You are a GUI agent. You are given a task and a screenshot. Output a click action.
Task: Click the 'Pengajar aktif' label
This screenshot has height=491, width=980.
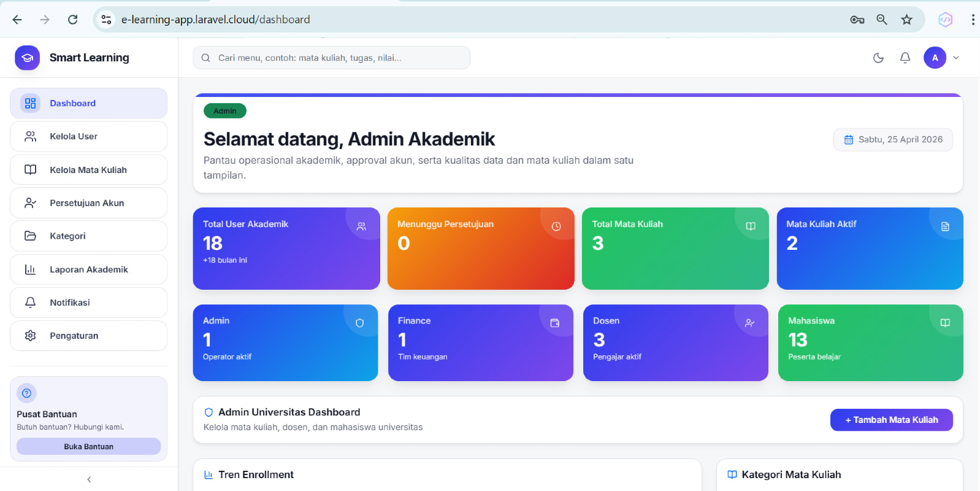point(617,357)
